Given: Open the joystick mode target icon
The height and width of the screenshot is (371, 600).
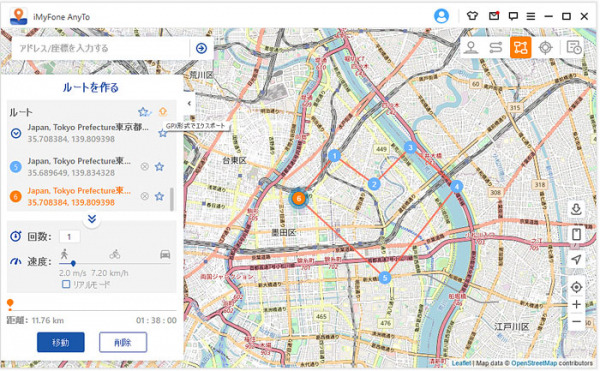Looking at the screenshot, I should pos(545,47).
